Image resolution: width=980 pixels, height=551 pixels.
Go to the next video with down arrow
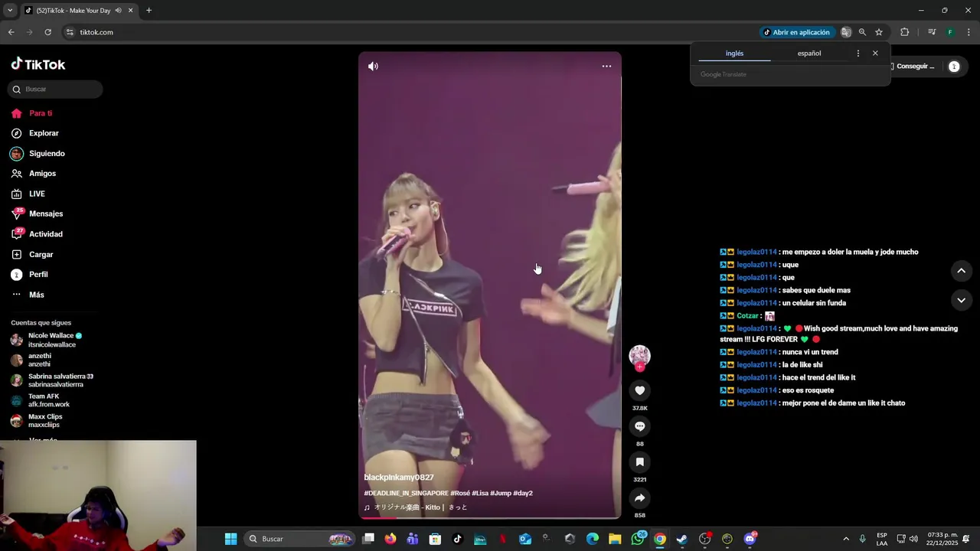pyautogui.click(x=961, y=300)
